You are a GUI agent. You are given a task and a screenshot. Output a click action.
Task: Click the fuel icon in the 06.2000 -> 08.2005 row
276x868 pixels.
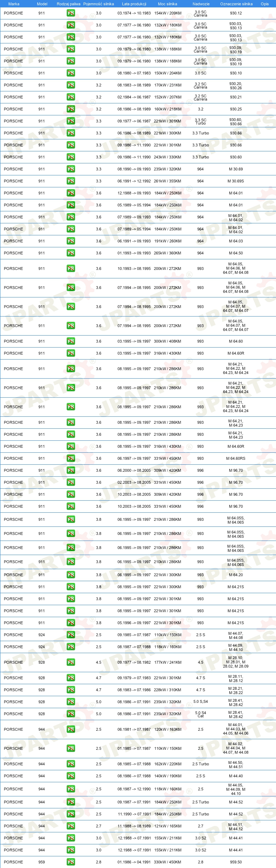pos(71,470)
